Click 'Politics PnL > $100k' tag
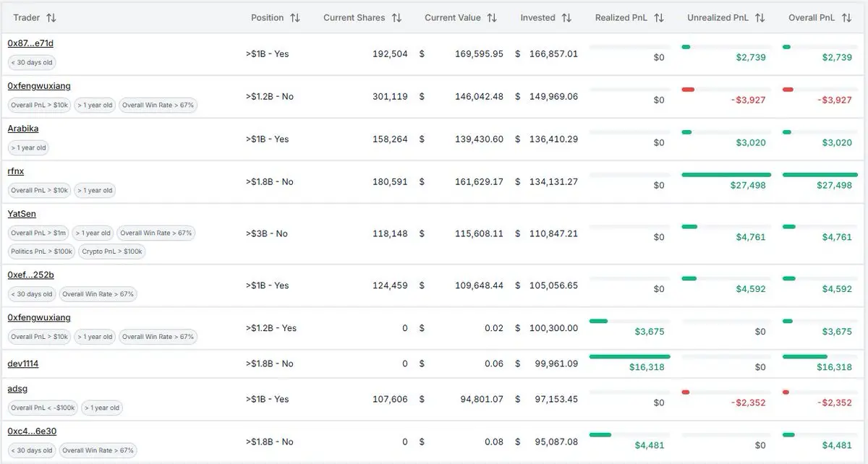Image resolution: width=868 pixels, height=464 pixels. pyautogui.click(x=41, y=252)
